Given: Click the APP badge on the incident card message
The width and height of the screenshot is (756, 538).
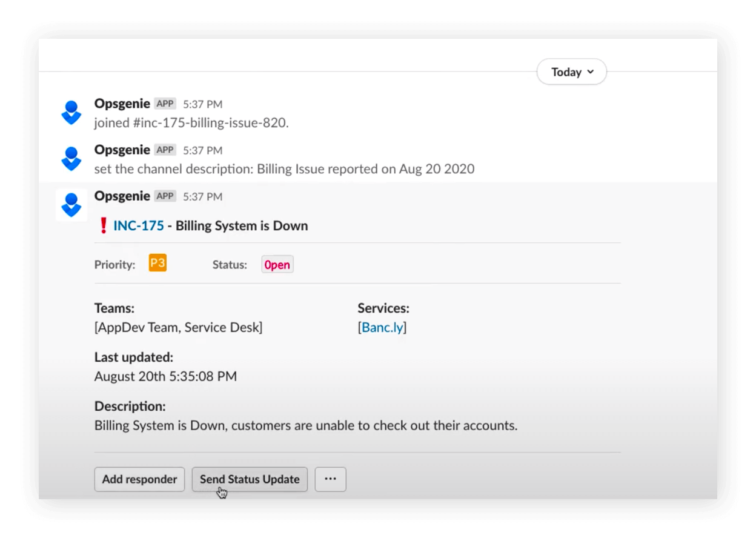Looking at the screenshot, I should [x=165, y=196].
